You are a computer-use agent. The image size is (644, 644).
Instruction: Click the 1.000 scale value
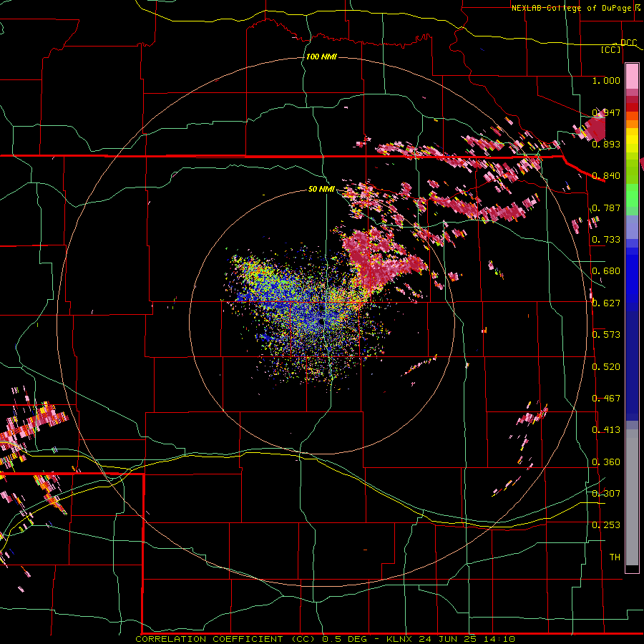(606, 80)
